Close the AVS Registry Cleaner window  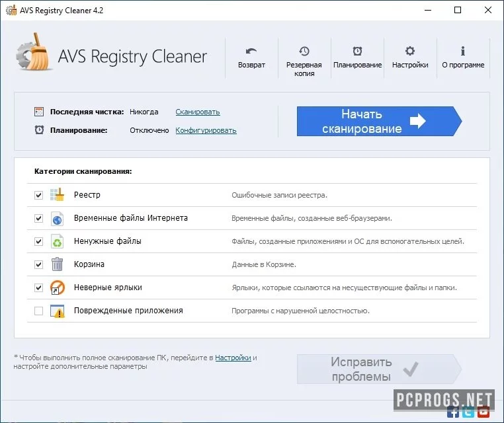coord(488,11)
